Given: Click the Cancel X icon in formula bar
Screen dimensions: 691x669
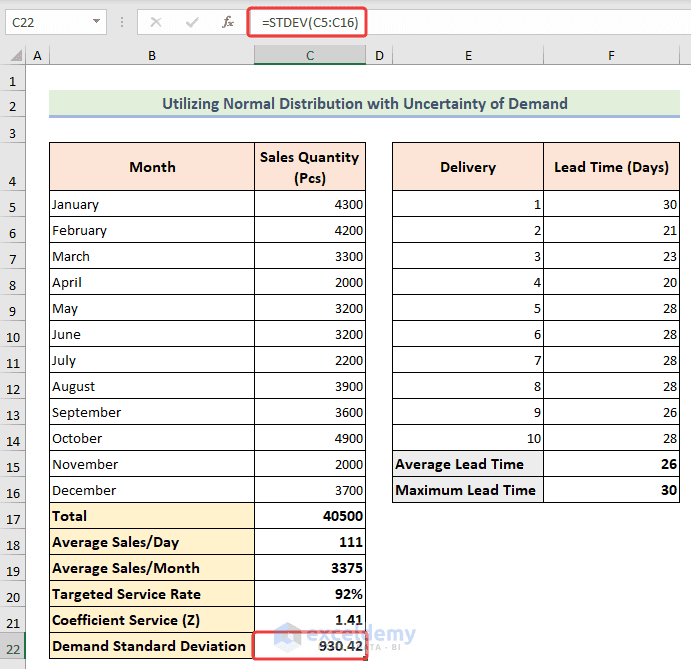Looking at the screenshot, I should coord(156,22).
